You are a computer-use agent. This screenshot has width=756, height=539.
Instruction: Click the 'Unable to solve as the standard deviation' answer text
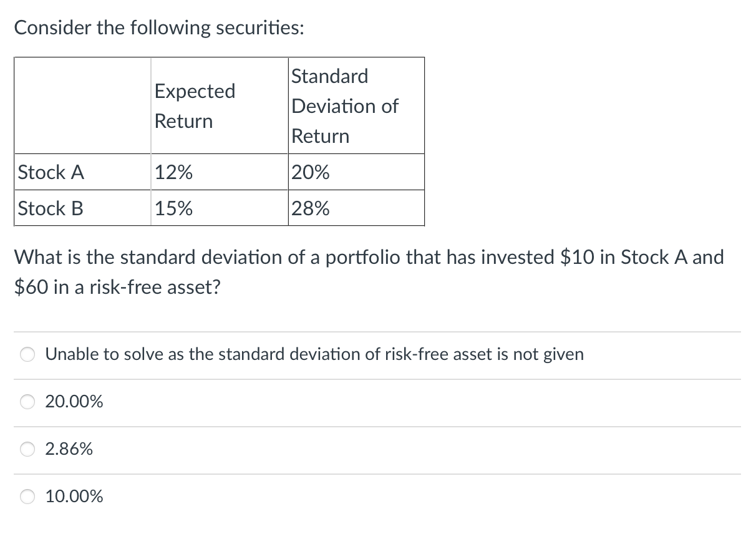[314, 354]
